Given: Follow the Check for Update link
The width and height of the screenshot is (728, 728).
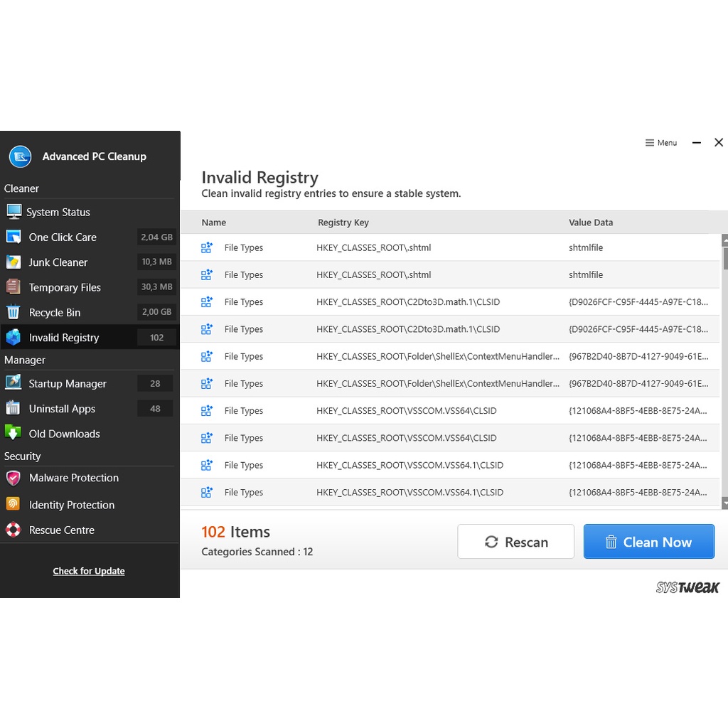Looking at the screenshot, I should [x=89, y=571].
